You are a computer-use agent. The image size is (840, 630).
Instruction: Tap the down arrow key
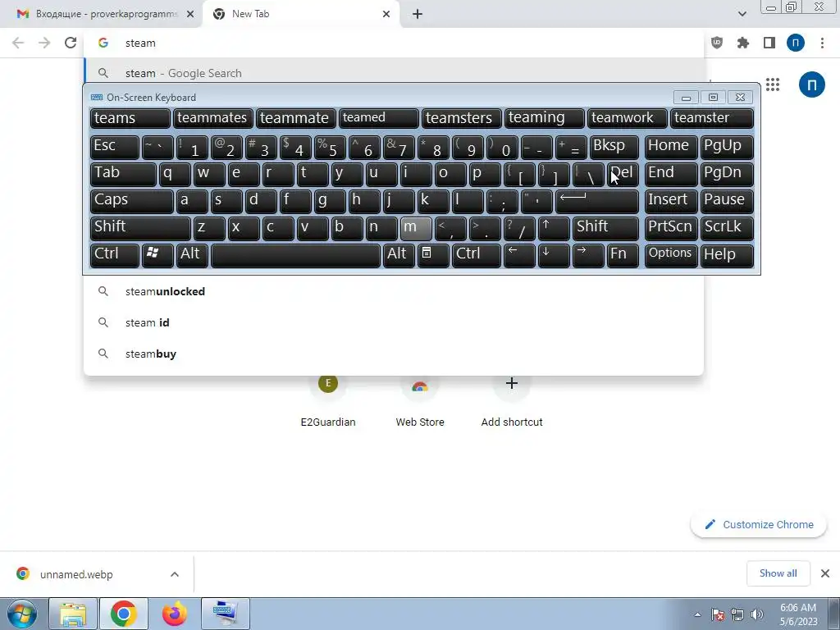pos(554,255)
